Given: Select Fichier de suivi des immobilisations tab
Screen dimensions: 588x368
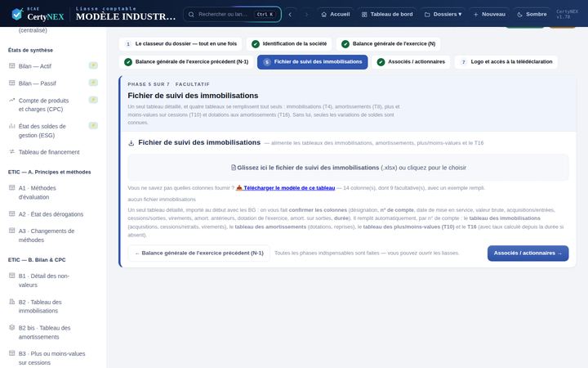Looking at the screenshot, I should pyautogui.click(x=312, y=62).
